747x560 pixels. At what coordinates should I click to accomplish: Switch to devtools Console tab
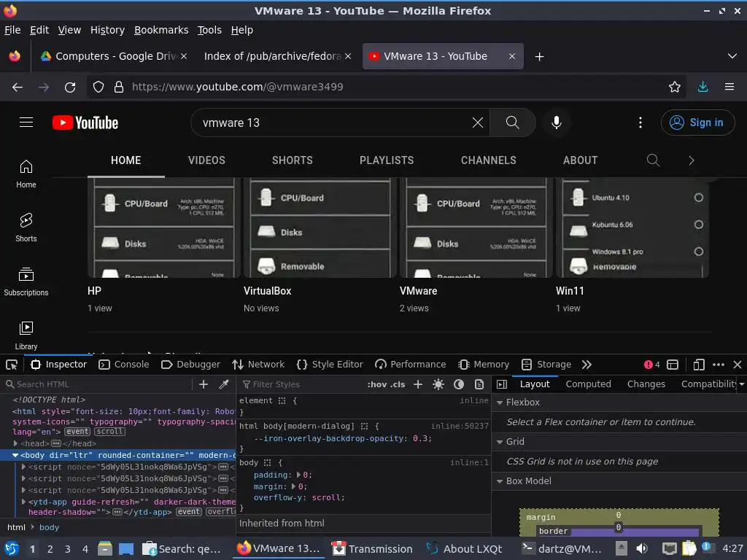tap(124, 365)
